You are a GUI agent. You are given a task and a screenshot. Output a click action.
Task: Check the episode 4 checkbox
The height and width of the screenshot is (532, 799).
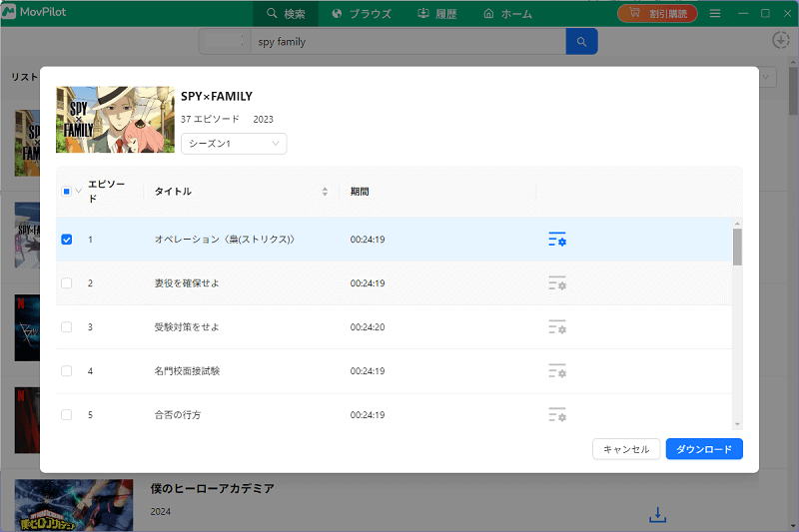(66, 370)
